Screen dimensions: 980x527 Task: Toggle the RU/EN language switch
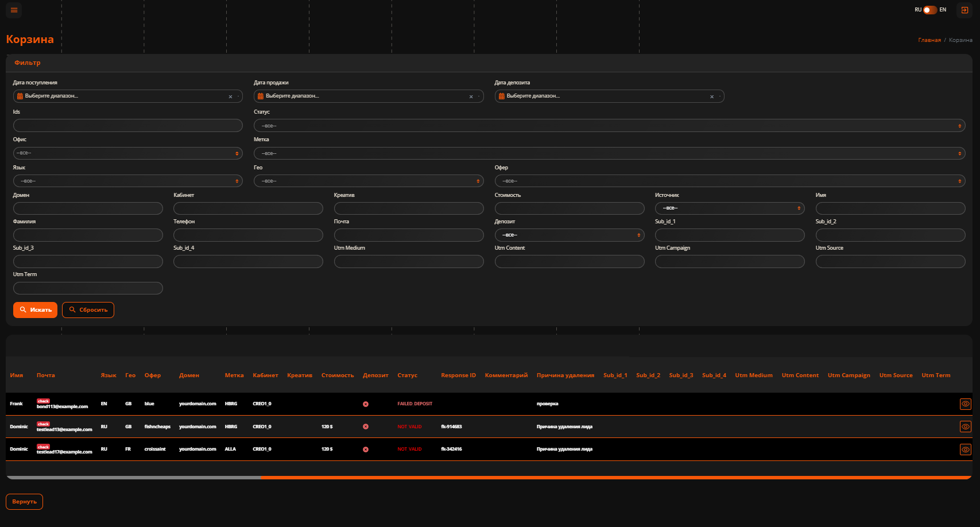[x=929, y=10]
